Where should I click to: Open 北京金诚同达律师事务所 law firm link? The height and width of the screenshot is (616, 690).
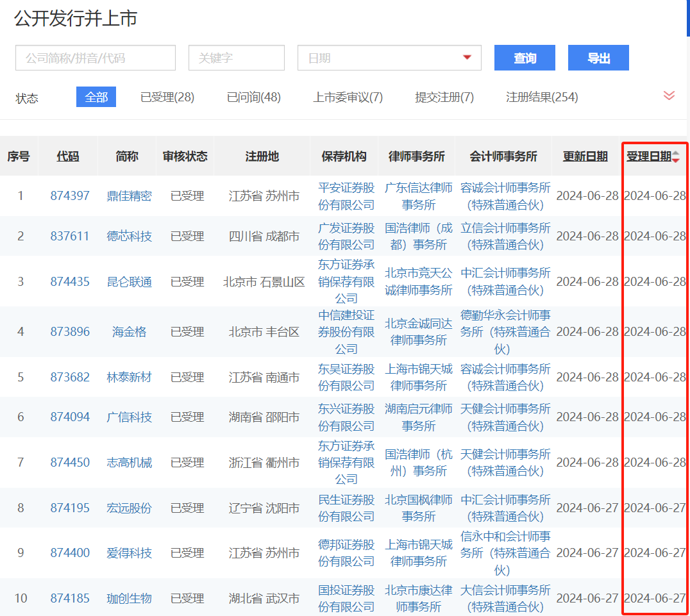click(419, 331)
